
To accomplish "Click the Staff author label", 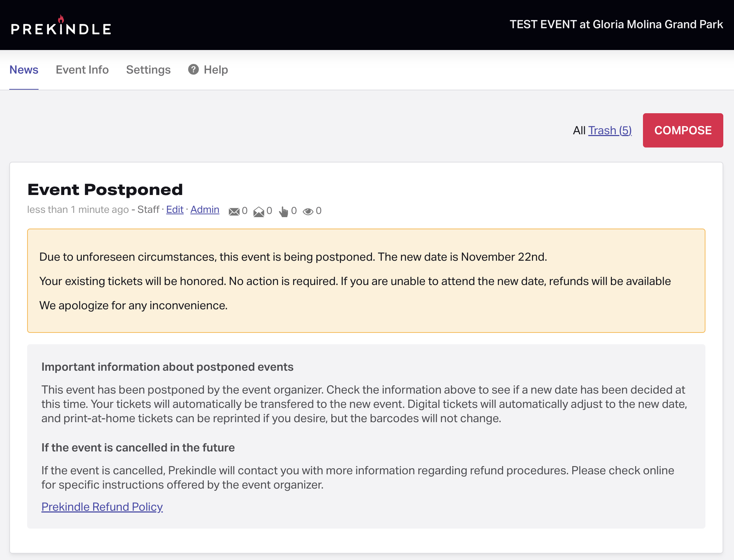I will [148, 210].
